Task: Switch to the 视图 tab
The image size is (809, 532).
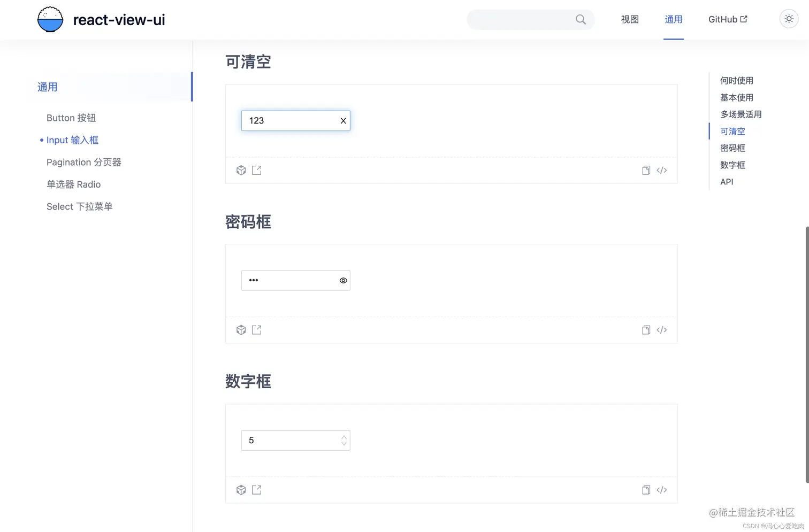Action: (x=629, y=19)
